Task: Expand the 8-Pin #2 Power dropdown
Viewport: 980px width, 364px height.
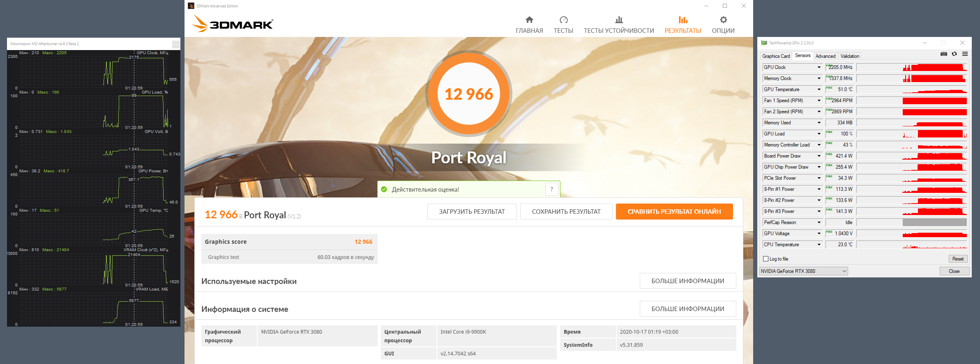Action: [x=819, y=200]
